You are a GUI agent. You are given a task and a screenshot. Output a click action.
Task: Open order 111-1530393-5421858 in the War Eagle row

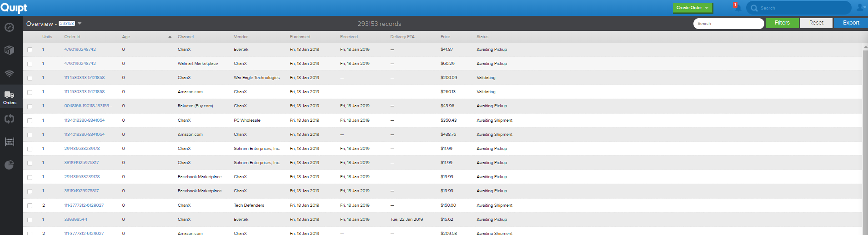84,78
